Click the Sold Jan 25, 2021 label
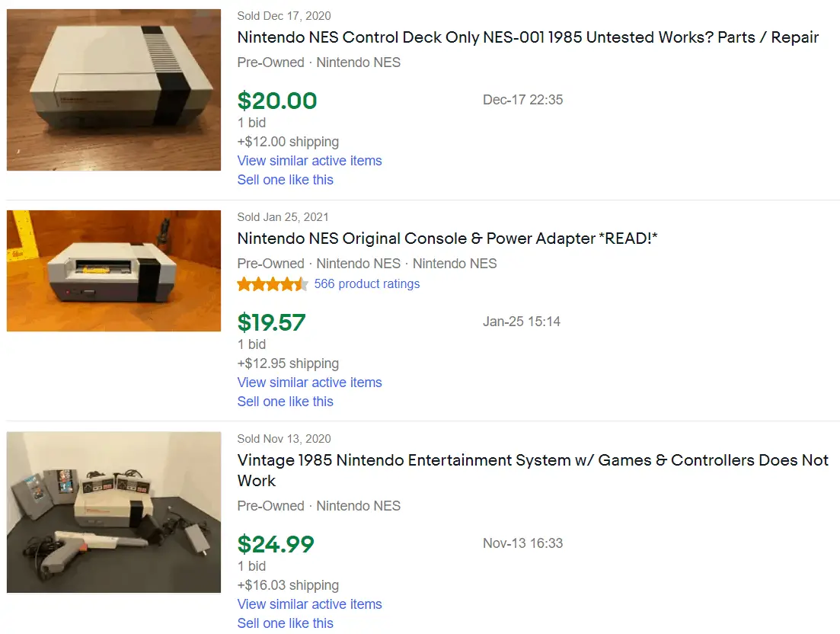Image resolution: width=840 pixels, height=634 pixels. coord(283,216)
